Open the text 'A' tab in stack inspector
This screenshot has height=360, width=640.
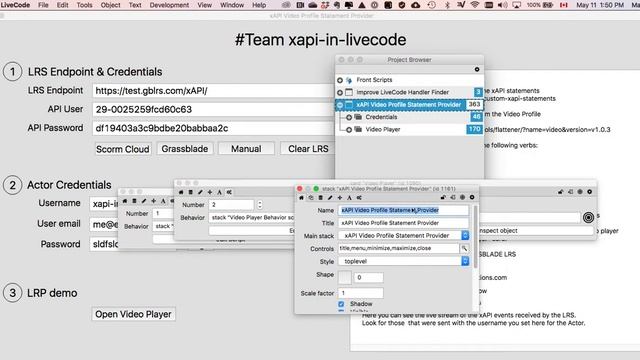point(349,198)
